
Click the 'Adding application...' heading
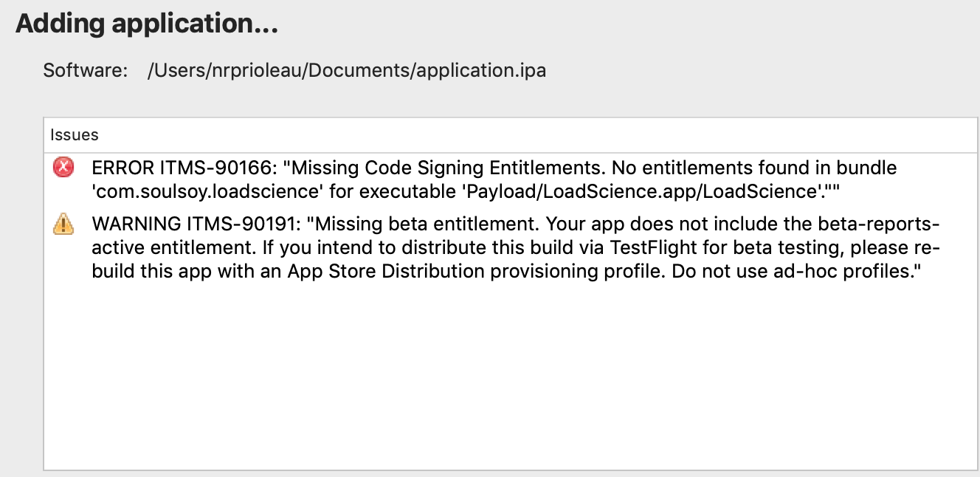click(x=147, y=24)
